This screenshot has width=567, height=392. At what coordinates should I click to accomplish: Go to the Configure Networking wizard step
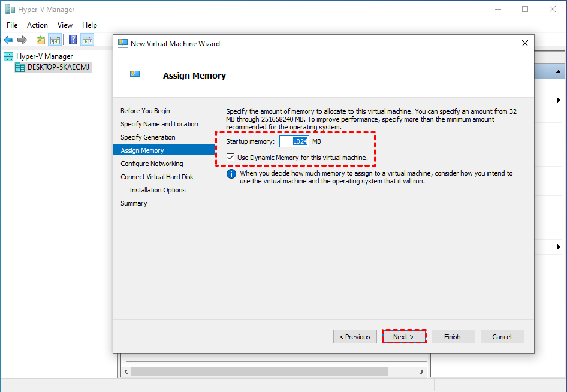pyautogui.click(x=152, y=164)
